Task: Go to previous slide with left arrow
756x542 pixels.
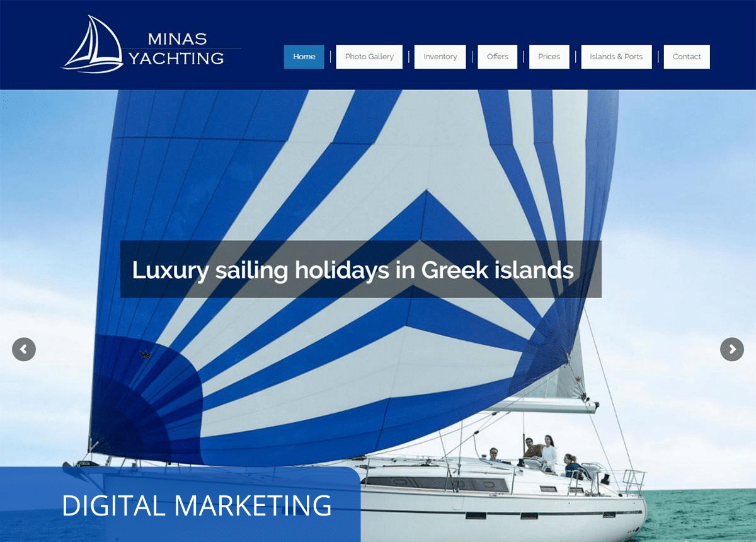Action: pos(24,349)
